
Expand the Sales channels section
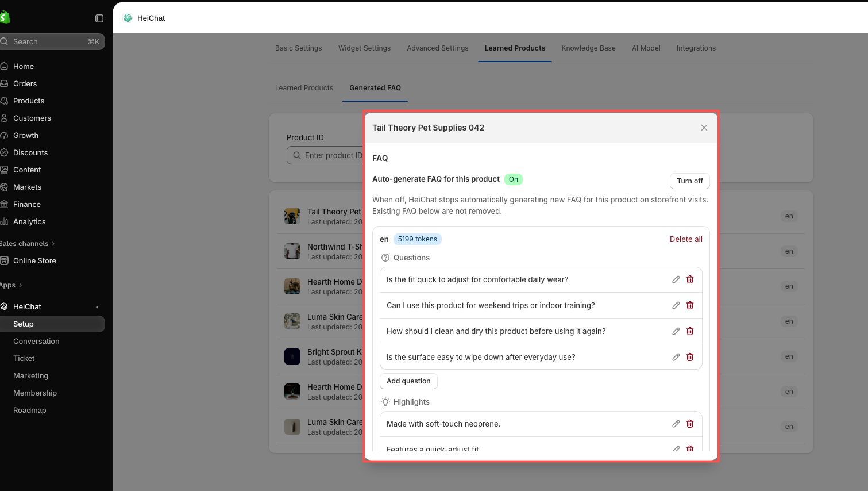(x=28, y=244)
